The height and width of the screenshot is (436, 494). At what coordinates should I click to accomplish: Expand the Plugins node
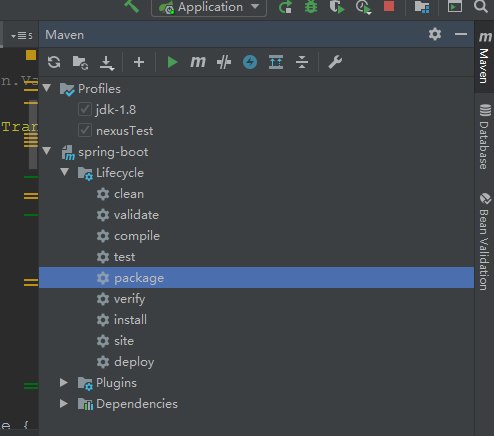pos(64,382)
